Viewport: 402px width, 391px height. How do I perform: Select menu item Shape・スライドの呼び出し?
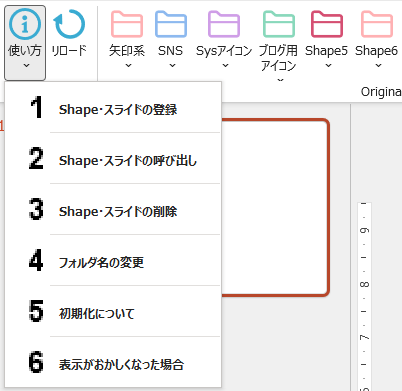(113, 158)
